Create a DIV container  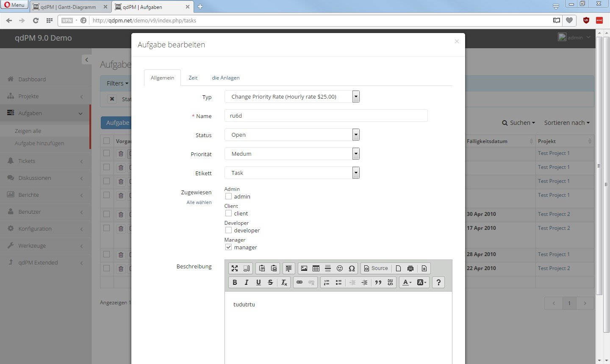pos(390,282)
